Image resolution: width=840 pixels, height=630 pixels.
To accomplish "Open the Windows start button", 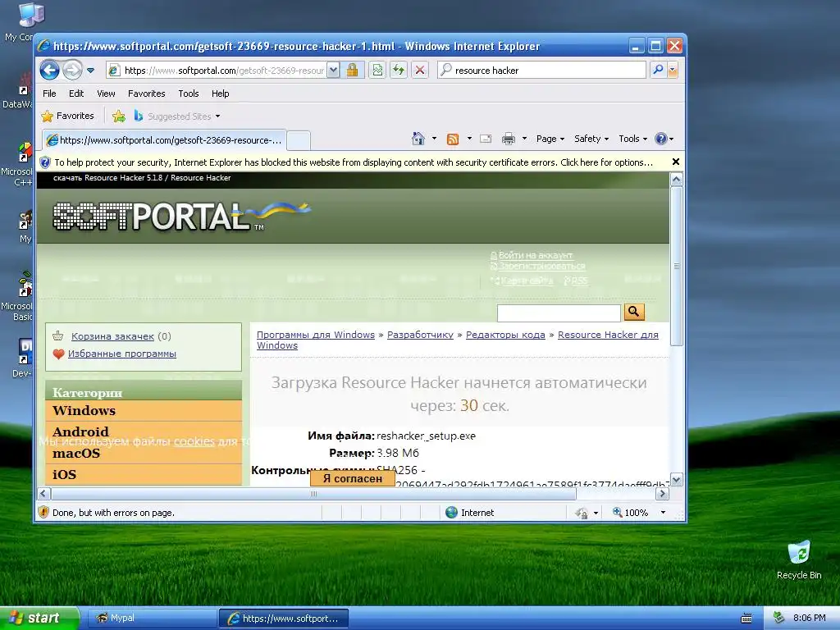I will (x=39, y=619).
